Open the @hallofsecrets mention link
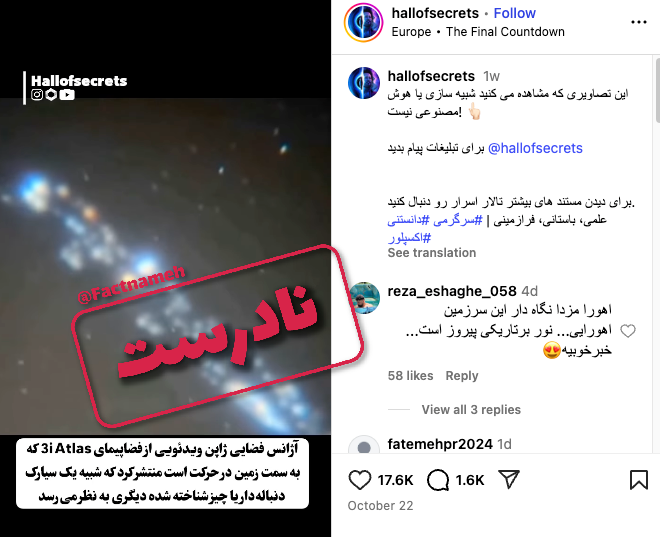 pyautogui.click(x=535, y=148)
